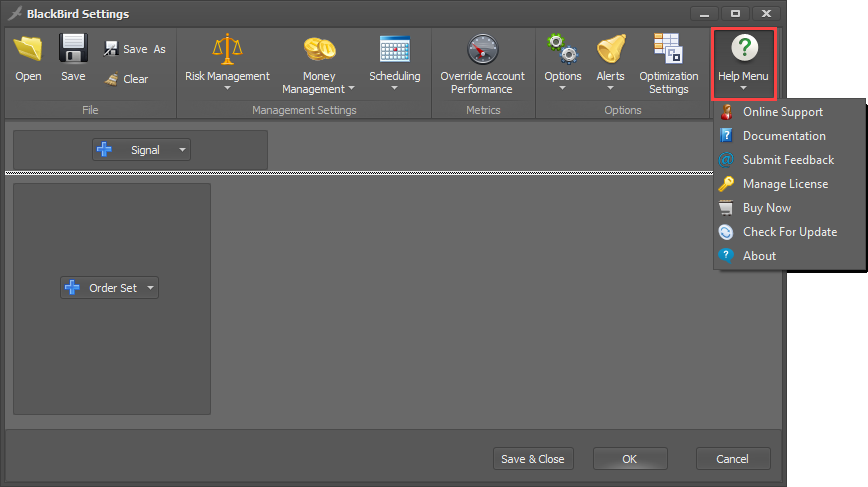Open a settings file with the folder icon
Image resolution: width=868 pixels, height=487 pixels.
(x=28, y=49)
